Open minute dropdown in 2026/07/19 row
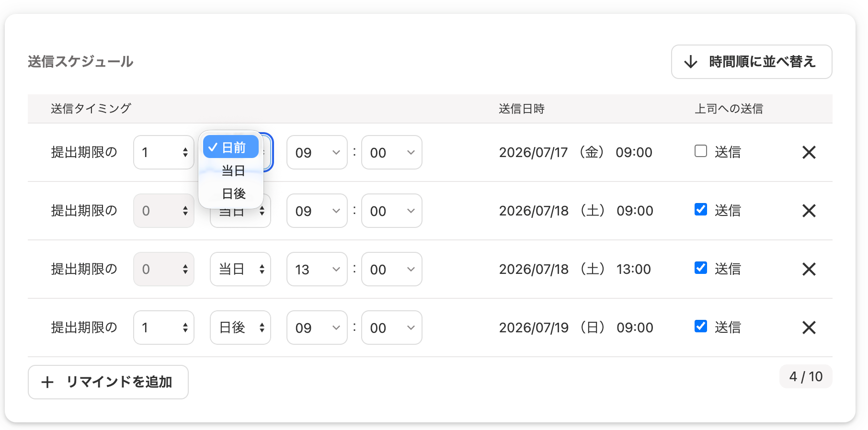 tap(392, 328)
